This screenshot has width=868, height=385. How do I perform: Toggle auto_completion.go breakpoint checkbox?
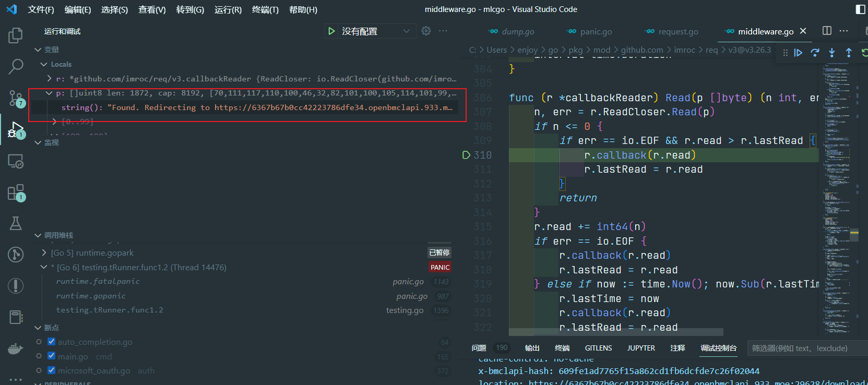coord(51,342)
